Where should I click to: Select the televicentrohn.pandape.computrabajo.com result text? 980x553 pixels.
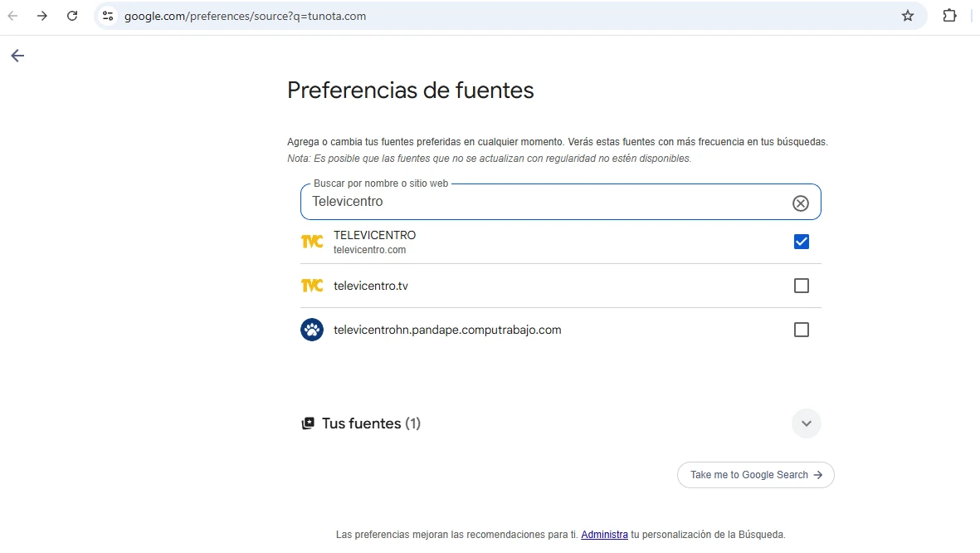(x=447, y=330)
